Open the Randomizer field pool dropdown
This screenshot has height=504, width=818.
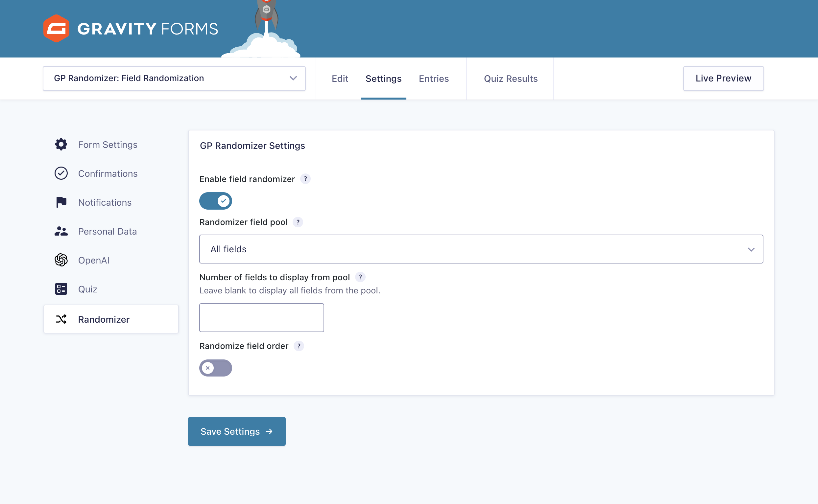481,249
